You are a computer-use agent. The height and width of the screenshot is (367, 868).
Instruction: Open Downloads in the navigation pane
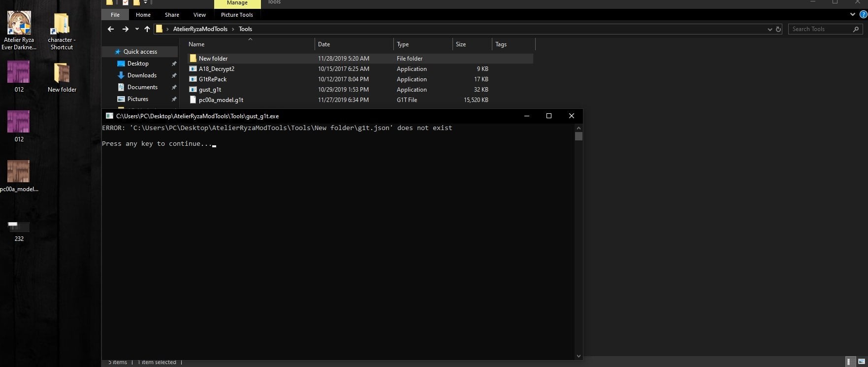[142, 75]
